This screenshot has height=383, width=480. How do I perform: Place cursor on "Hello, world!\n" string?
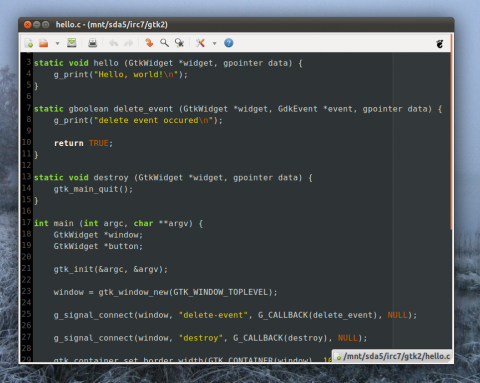136,74
